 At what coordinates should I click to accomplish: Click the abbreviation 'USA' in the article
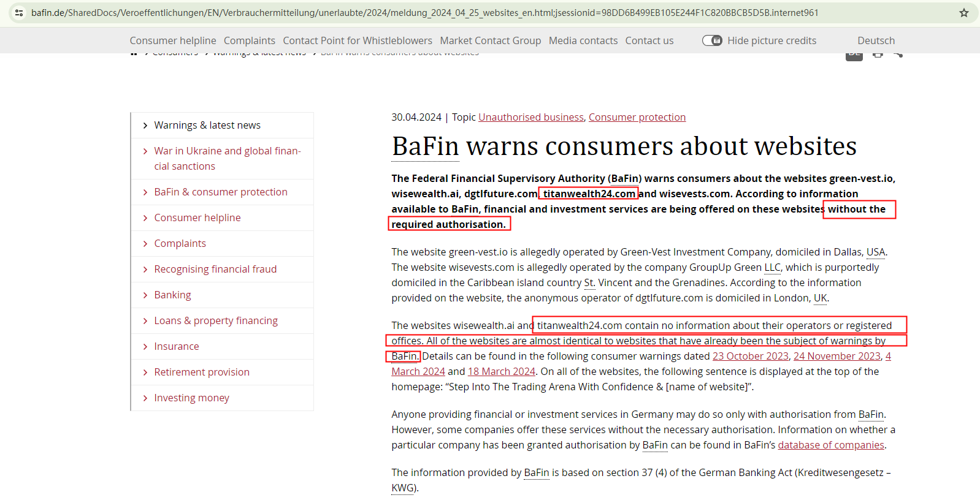(876, 252)
